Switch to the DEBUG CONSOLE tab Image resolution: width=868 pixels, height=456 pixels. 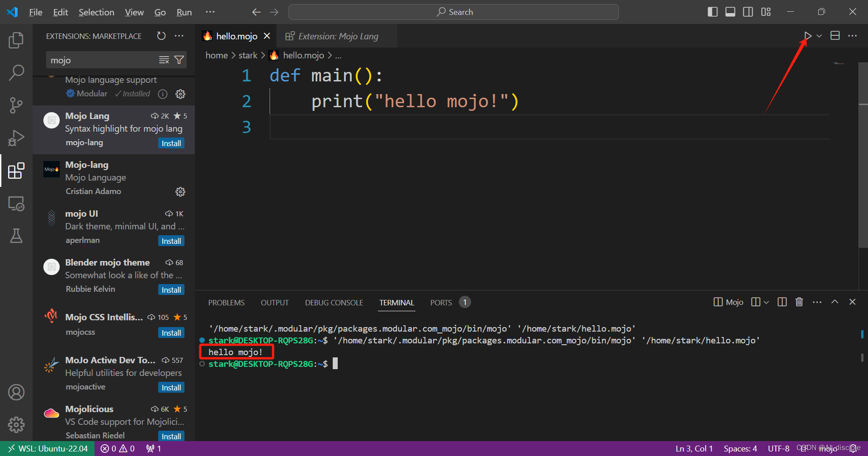[x=334, y=303]
